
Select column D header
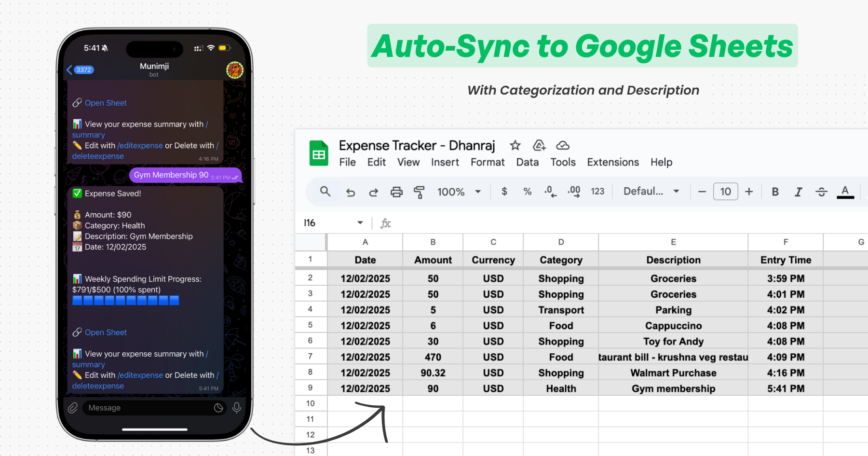561,242
